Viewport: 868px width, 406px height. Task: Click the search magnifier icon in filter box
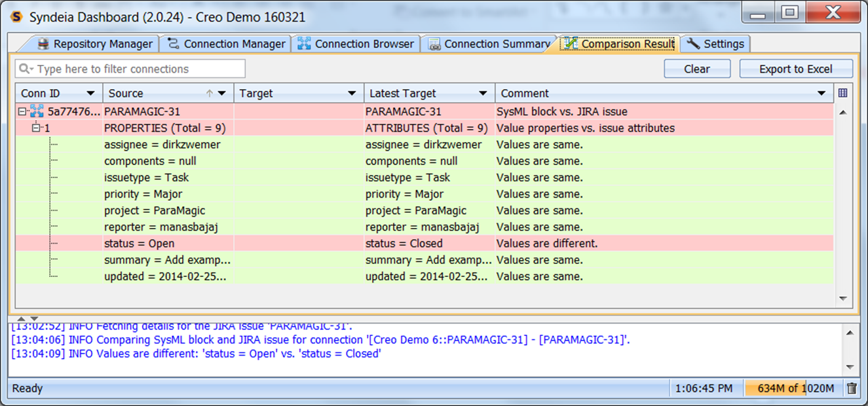coord(25,69)
